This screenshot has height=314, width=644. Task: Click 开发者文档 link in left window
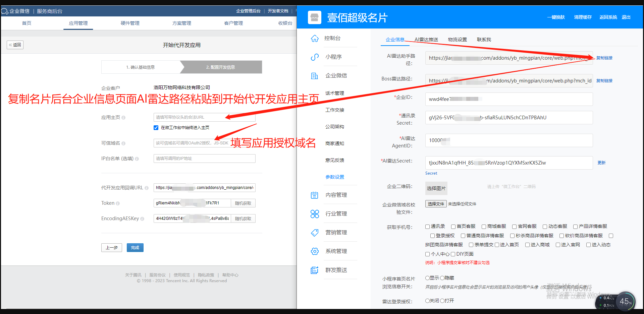point(278,11)
